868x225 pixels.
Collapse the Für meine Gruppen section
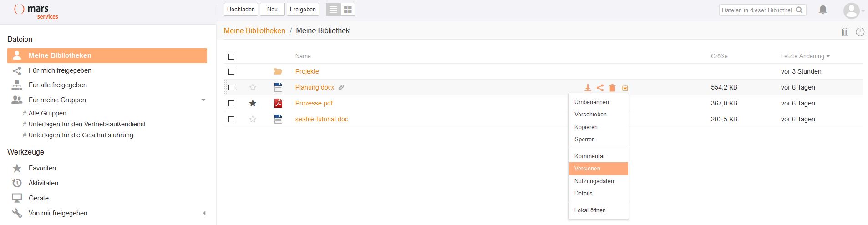(x=203, y=100)
